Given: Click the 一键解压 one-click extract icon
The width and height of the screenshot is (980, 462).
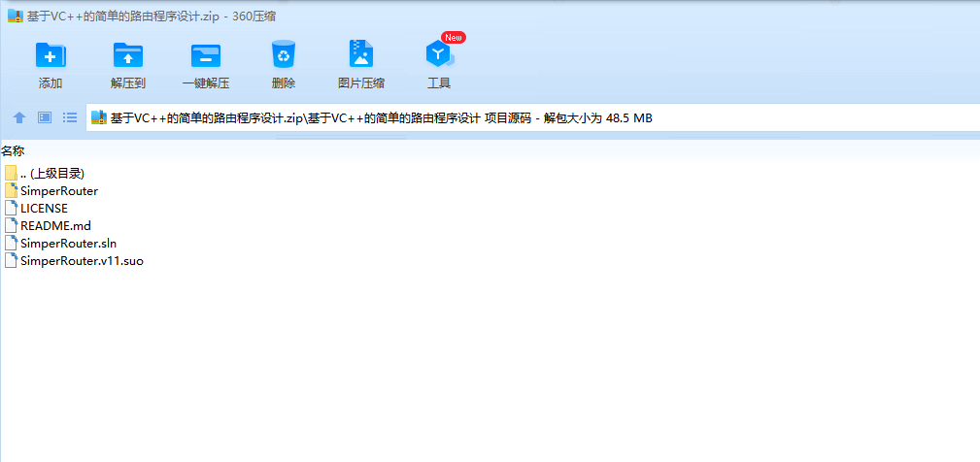Looking at the screenshot, I should point(206,55).
